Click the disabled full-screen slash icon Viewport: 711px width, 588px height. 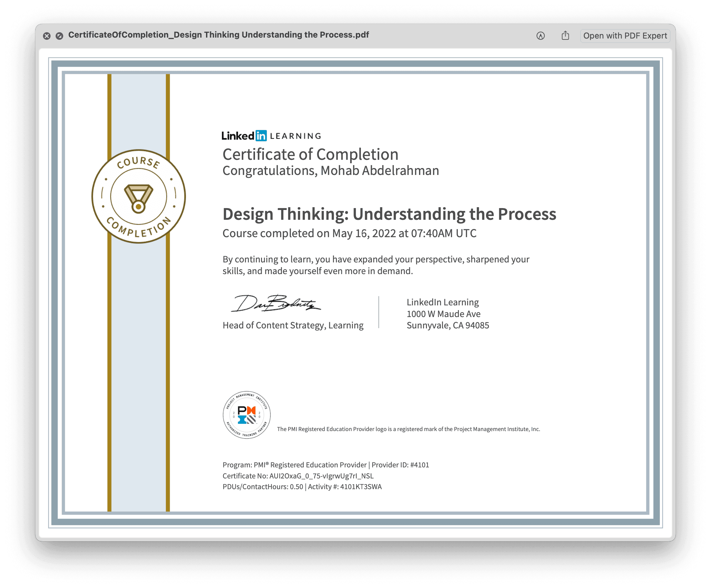click(x=59, y=35)
